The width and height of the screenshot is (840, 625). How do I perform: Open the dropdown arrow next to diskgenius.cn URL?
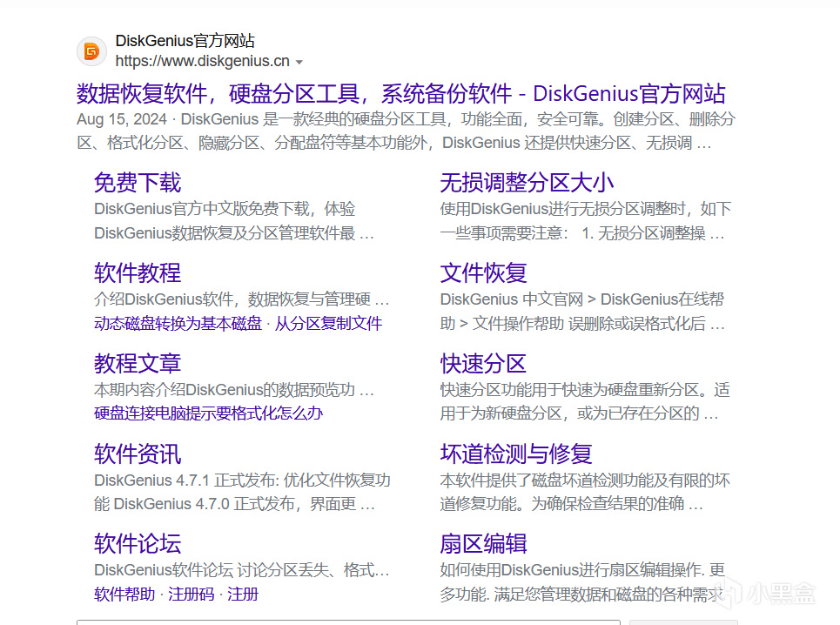click(299, 62)
